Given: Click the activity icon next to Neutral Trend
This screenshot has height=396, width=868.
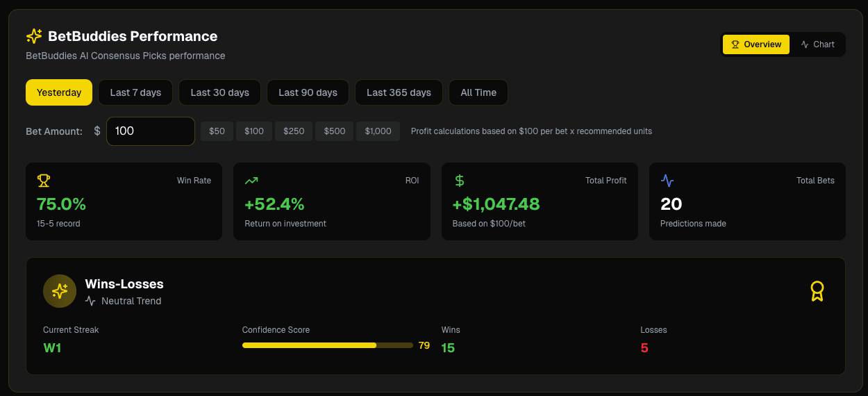Looking at the screenshot, I should coord(90,301).
